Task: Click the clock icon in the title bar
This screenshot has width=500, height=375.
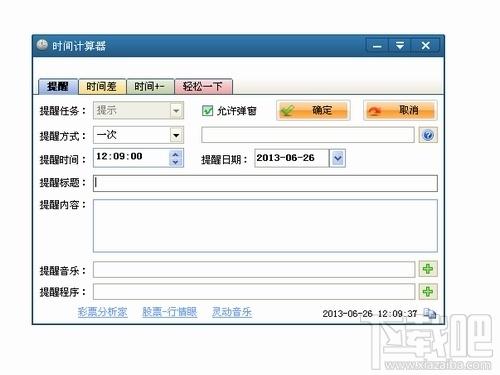Action: point(42,45)
